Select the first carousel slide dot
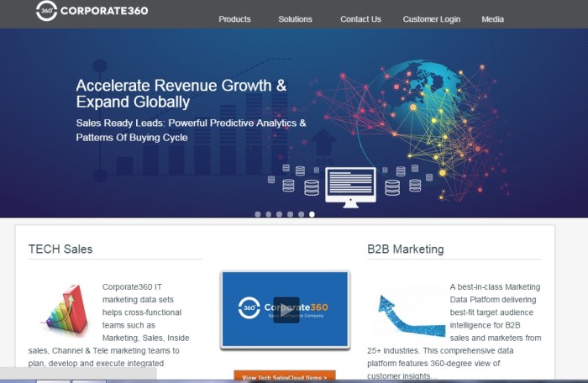Viewport: 588px width, 383px height. (258, 214)
